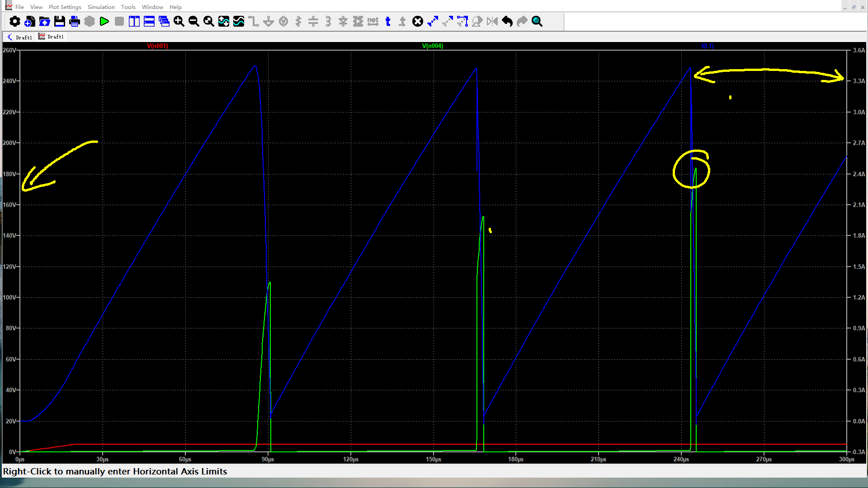Screen dimensions: 868x488
Task: Click the Tile windows horizontally icon
Action: click(x=149, y=21)
